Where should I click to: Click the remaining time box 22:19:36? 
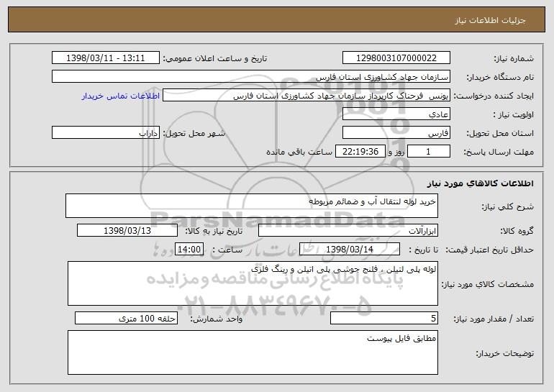pos(360,152)
